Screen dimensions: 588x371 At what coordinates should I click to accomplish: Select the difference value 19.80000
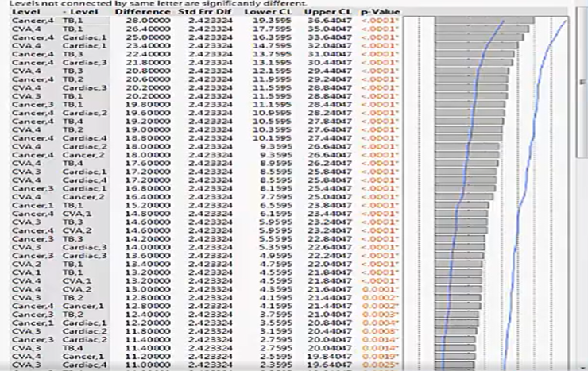coord(149,104)
